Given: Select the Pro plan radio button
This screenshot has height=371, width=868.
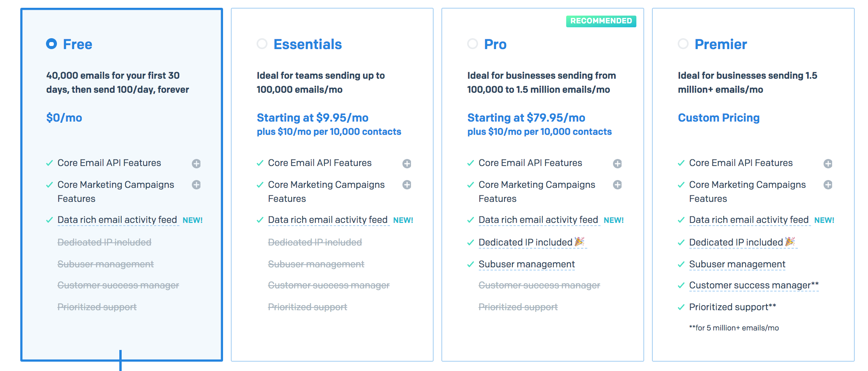Looking at the screenshot, I should pos(473,44).
